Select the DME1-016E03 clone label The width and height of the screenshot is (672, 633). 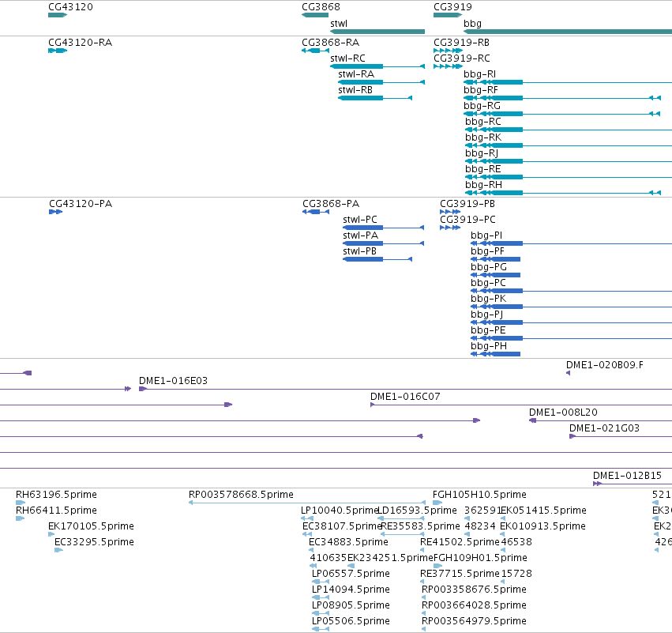pos(173,381)
